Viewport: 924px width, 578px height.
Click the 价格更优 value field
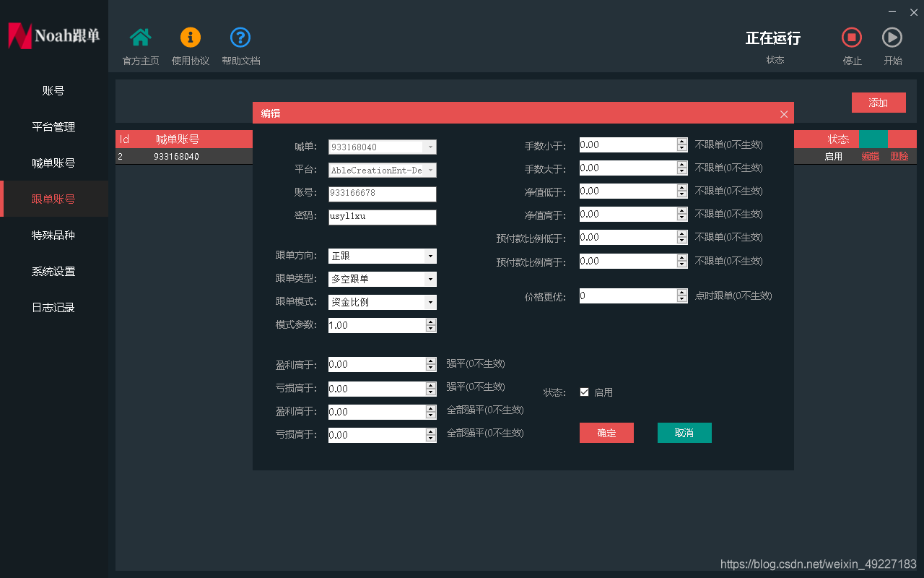634,296
